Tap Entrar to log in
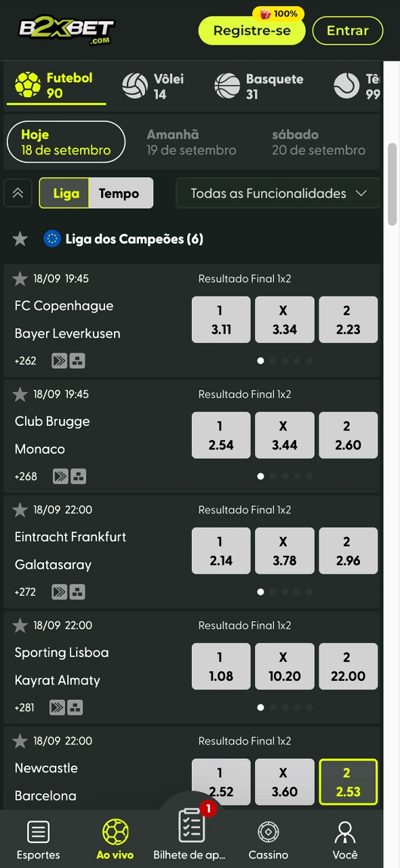 click(348, 31)
